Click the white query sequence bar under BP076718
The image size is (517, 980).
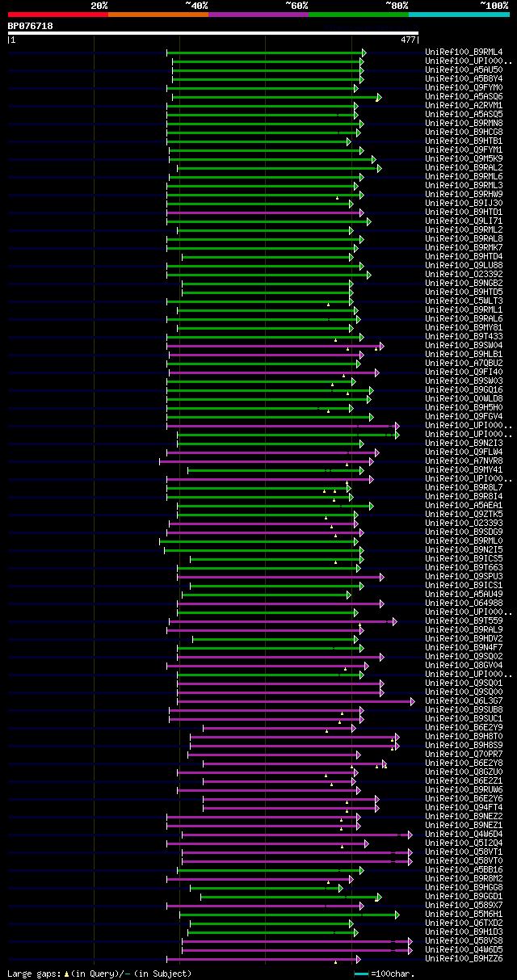pos(213,33)
